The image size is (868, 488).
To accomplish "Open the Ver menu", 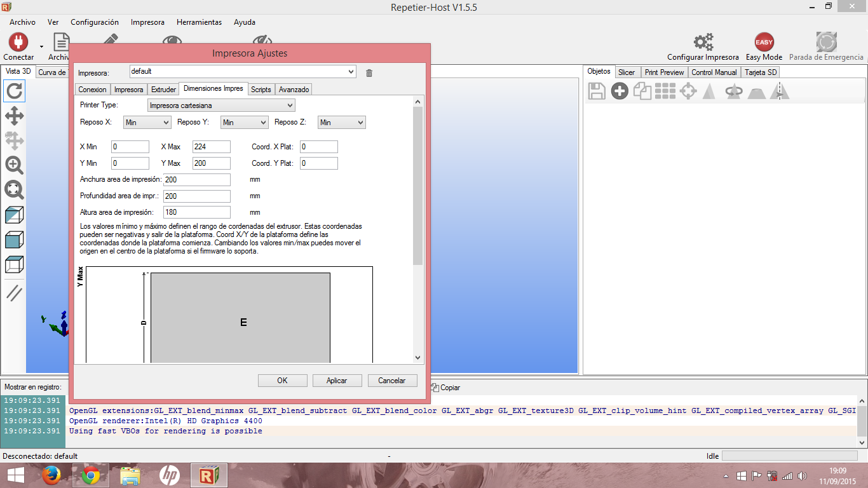I will click(x=53, y=22).
